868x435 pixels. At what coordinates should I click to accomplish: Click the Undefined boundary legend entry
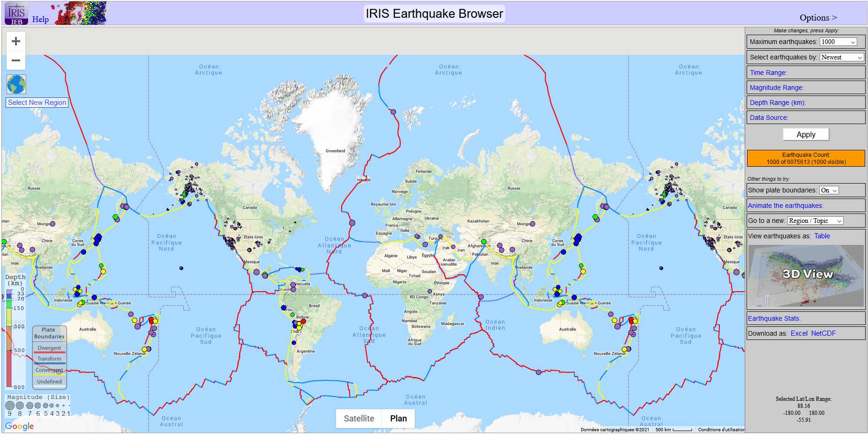point(49,382)
